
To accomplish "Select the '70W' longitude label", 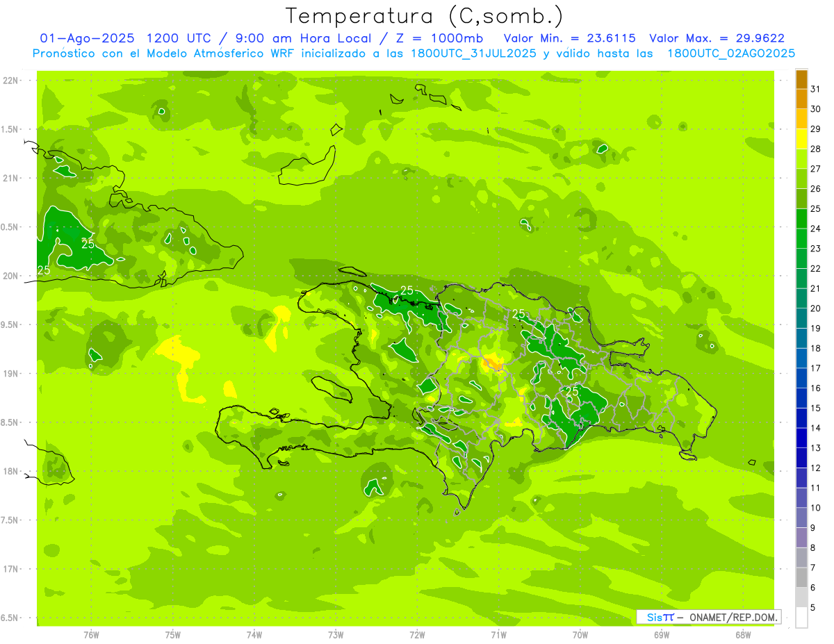I will point(580,634).
